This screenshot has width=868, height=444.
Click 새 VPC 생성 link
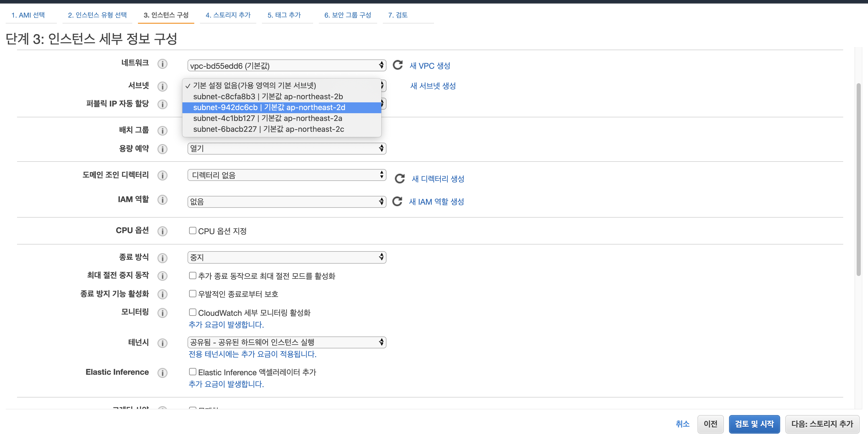click(x=430, y=66)
